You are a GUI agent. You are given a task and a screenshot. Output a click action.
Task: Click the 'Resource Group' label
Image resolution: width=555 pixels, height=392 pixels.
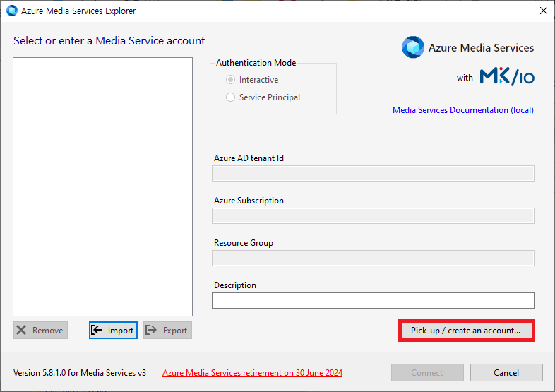click(244, 243)
